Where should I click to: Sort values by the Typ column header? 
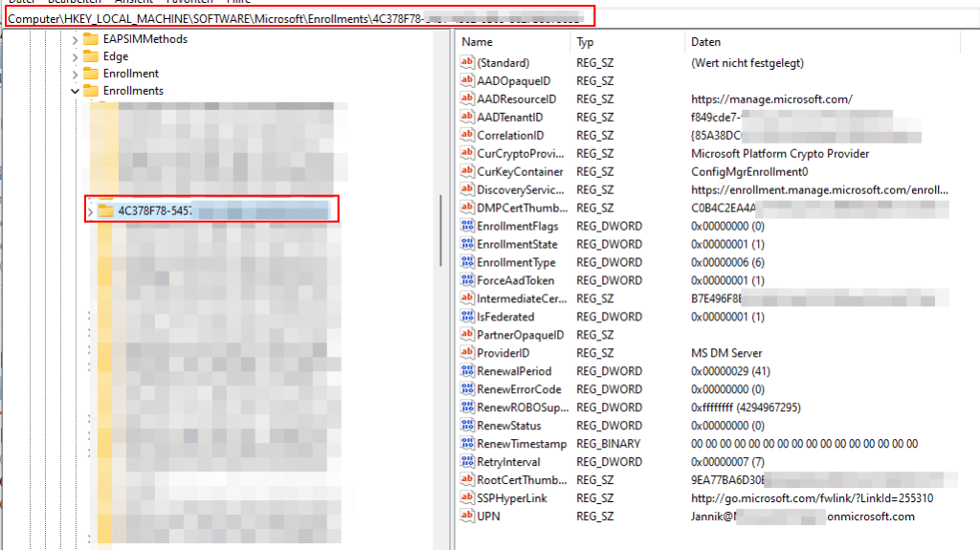click(x=585, y=42)
